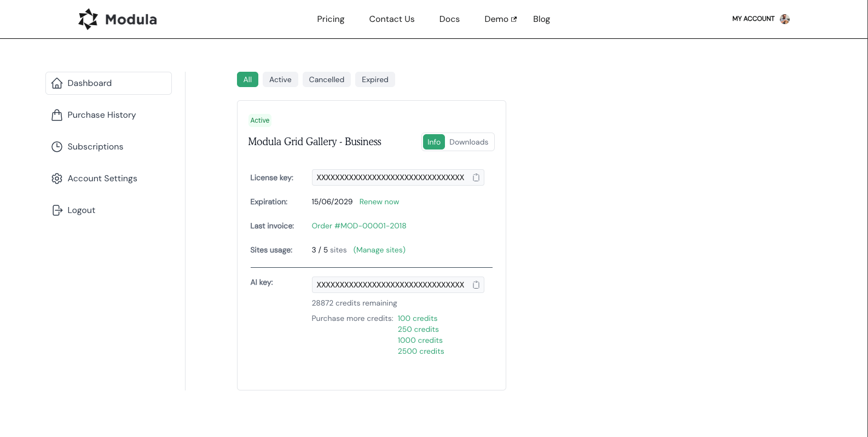Copy the license key with clipboard icon
Image resolution: width=868 pixels, height=437 pixels.
point(476,177)
